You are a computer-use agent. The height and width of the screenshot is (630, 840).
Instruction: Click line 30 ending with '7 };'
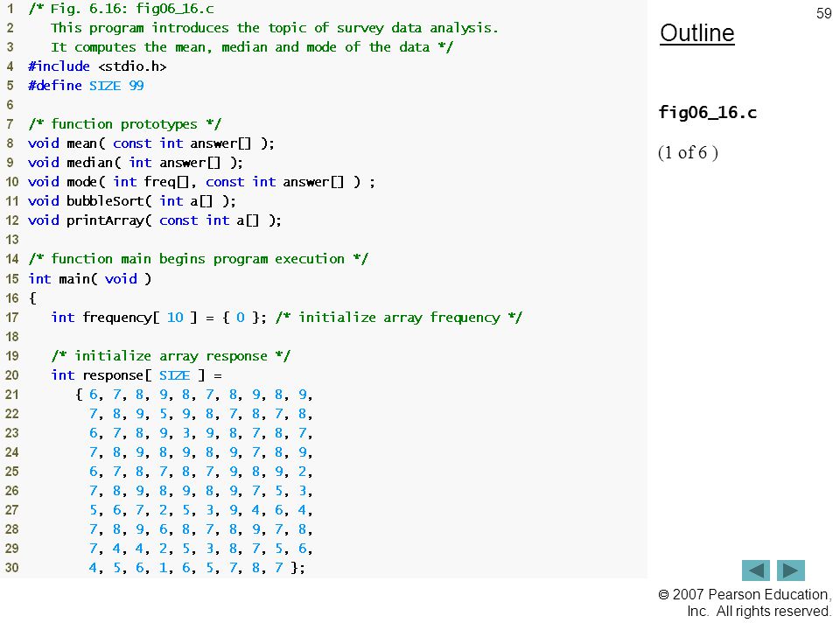[197, 568]
